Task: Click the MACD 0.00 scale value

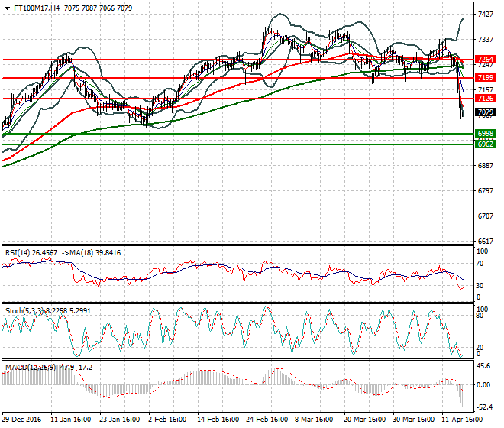Action: point(483,385)
